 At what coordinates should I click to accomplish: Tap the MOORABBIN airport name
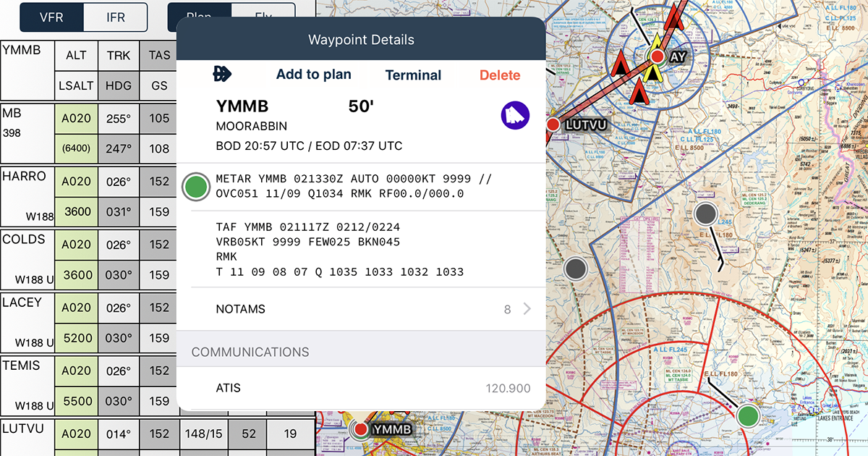252,126
